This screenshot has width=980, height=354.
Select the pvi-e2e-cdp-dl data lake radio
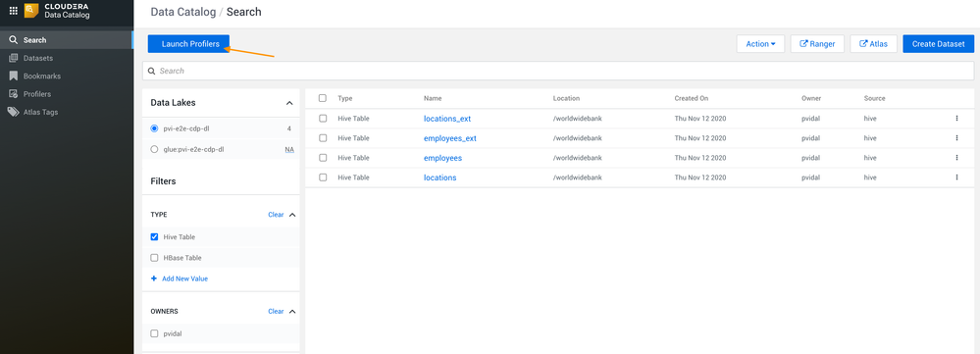click(x=154, y=128)
